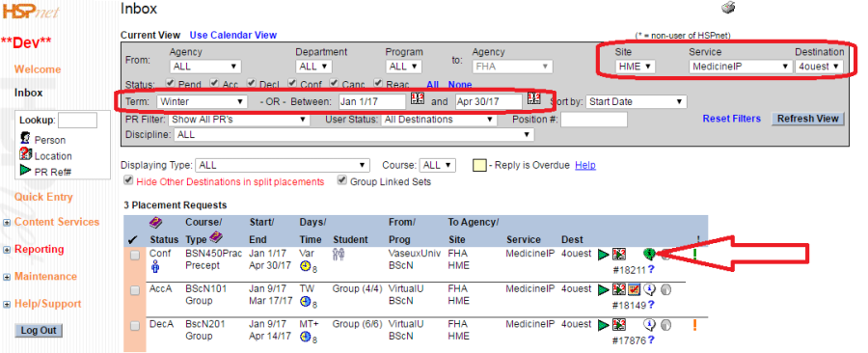Open the Service dropdown showing MedicineIP

point(741,67)
